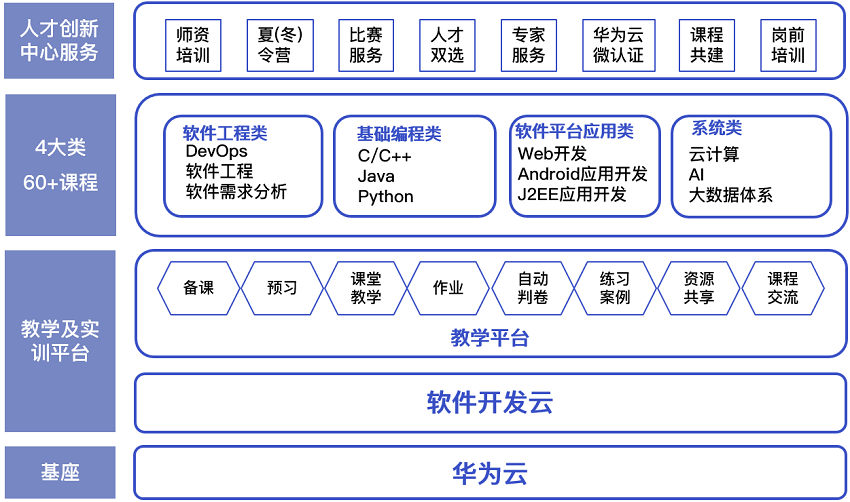This screenshot has height=502, width=850.
Task: Select the 人才双选 box
Action: tap(447, 46)
